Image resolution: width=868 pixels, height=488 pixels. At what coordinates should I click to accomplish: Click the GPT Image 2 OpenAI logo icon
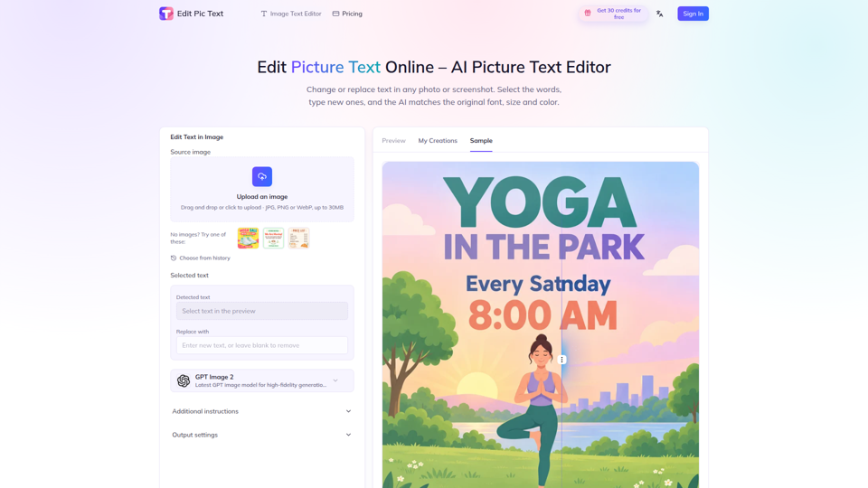pyautogui.click(x=184, y=380)
